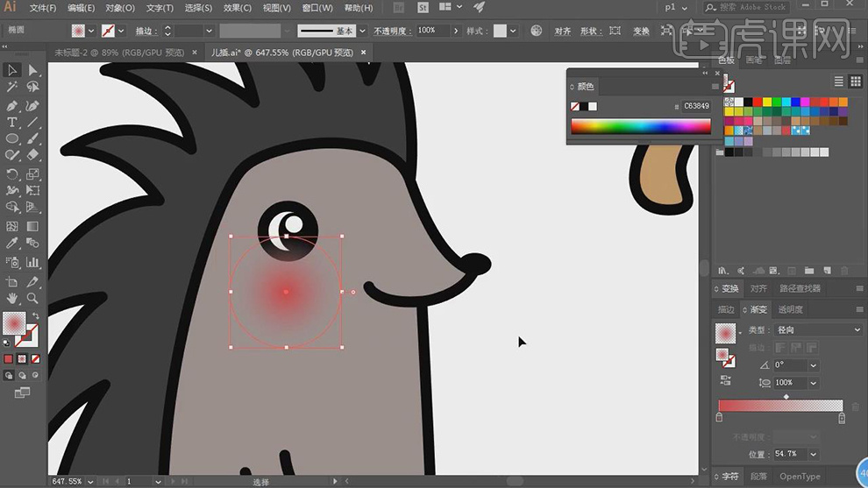Image resolution: width=868 pixels, height=488 pixels.
Task: Select the Eyedropper tool
Action: pos(12,244)
